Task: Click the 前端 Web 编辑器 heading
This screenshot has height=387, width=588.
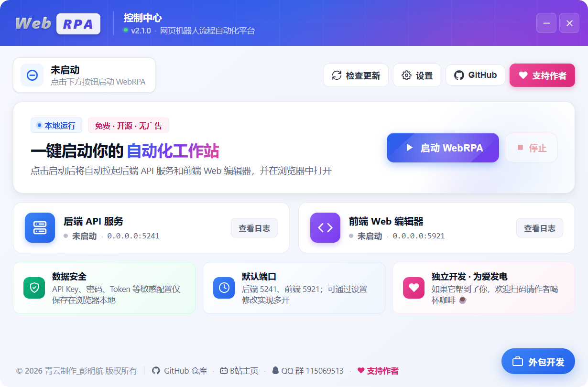Action: click(x=386, y=221)
